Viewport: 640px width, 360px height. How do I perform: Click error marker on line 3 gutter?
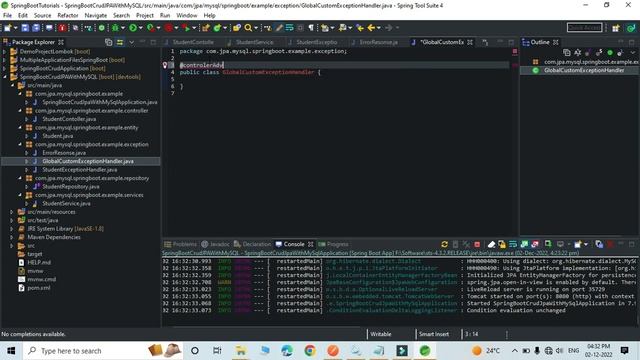165,65
